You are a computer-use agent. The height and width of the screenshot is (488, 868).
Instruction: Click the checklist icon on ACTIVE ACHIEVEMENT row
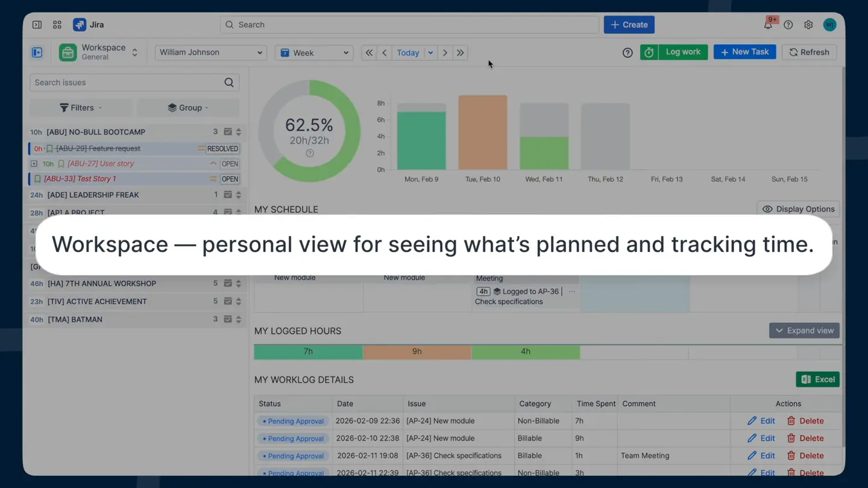point(228,301)
